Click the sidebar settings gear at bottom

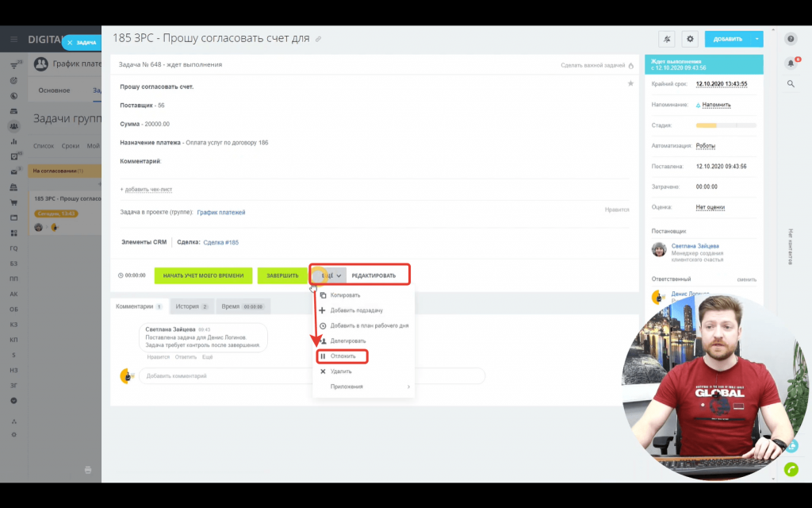(14, 435)
